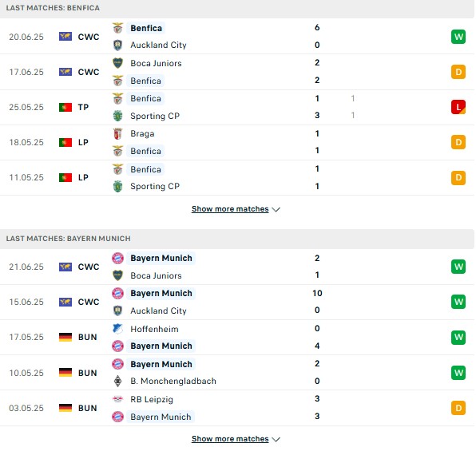Select the CWC competition label on 20.06.25
This screenshot has height=455, width=476.
click(89, 37)
